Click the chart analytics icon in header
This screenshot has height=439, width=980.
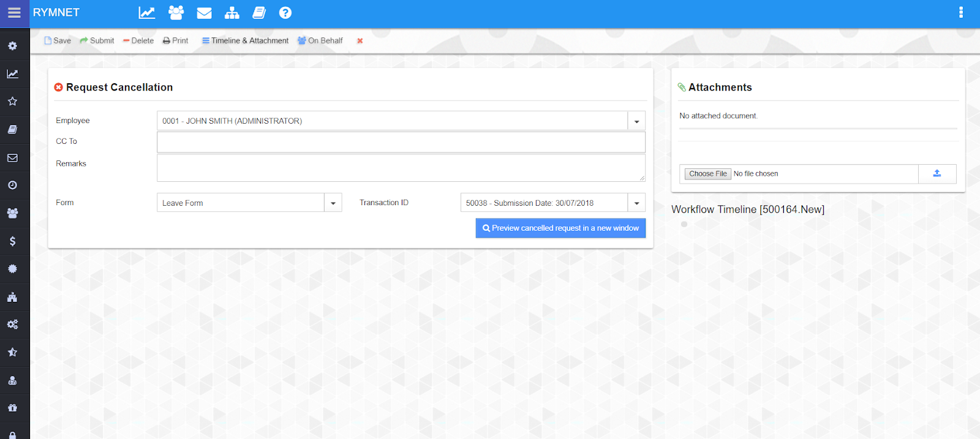[146, 13]
